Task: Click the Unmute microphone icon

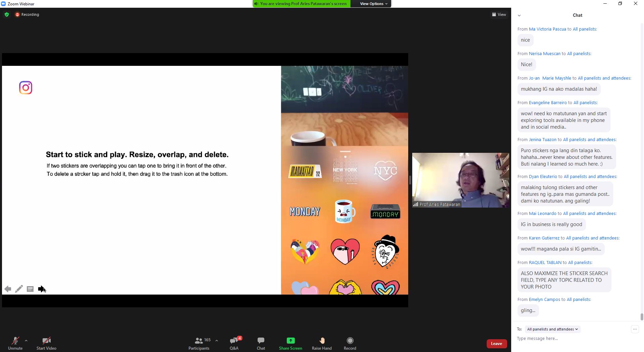Action: [x=15, y=341]
